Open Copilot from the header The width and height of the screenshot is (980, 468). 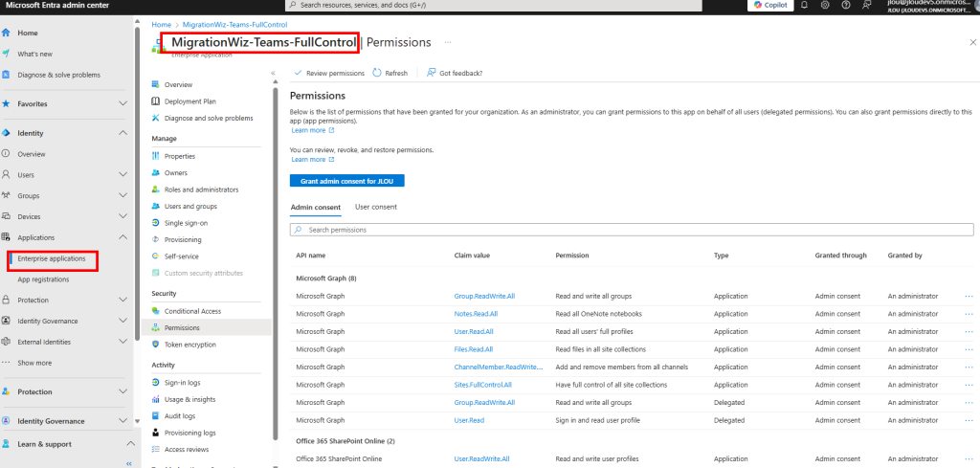770,5
